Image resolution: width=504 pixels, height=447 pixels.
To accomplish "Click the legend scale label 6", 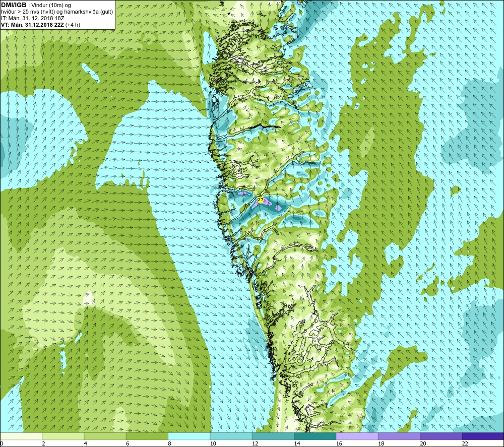I will (128, 443).
